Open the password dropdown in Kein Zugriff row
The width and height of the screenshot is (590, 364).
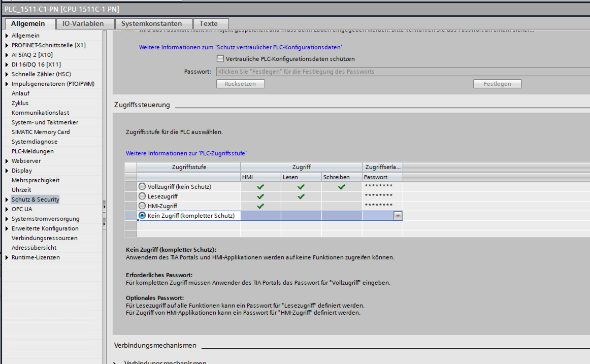pyautogui.click(x=398, y=216)
